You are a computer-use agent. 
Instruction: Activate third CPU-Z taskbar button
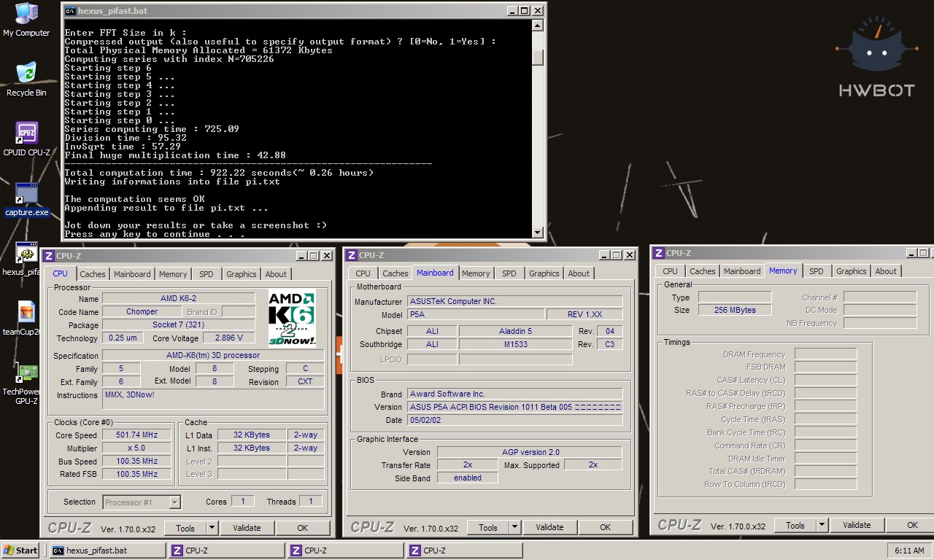[x=464, y=551]
